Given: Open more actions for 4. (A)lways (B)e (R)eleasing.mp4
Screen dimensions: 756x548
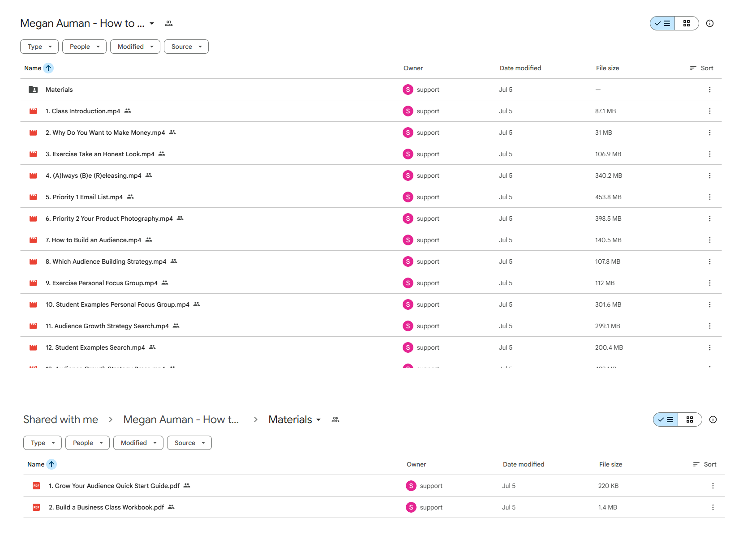Looking at the screenshot, I should click(x=709, y=176).
